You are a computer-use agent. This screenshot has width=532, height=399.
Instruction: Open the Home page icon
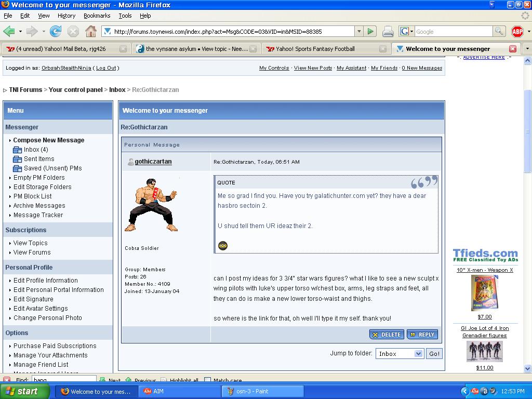90,32
